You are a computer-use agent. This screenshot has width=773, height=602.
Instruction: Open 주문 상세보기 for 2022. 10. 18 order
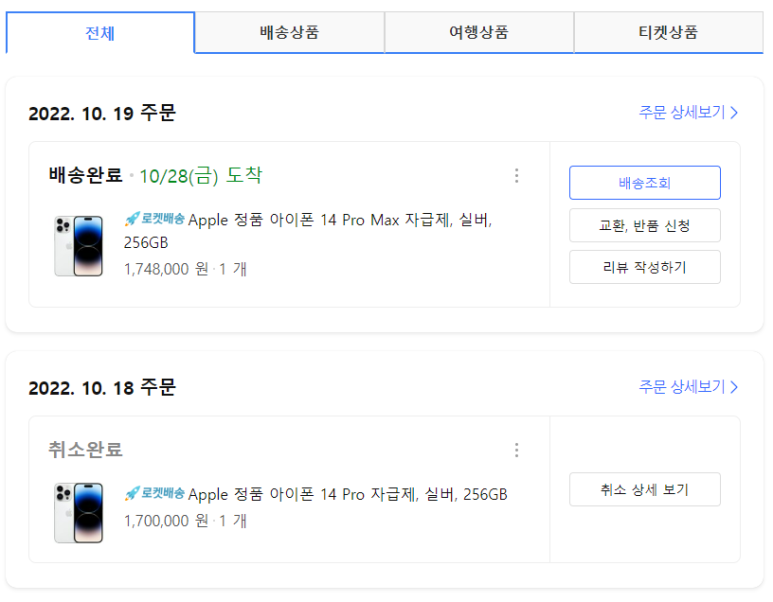(688, 387)
